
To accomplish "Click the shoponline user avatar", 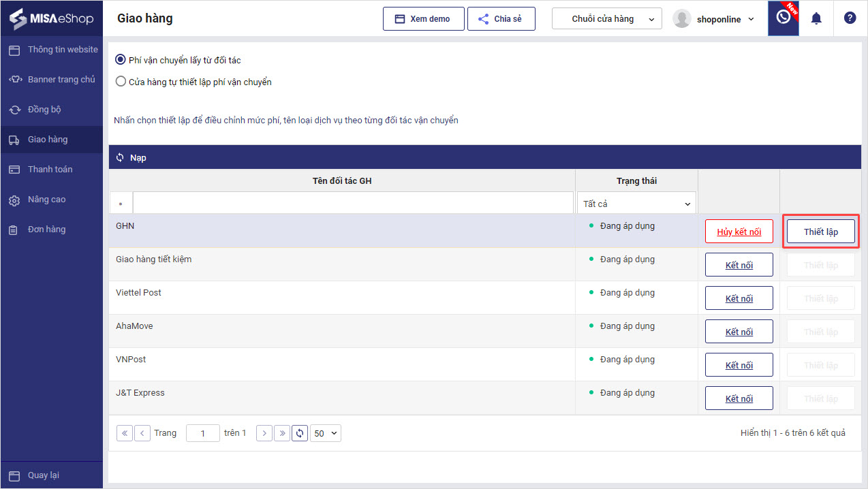I will (682, 19).
